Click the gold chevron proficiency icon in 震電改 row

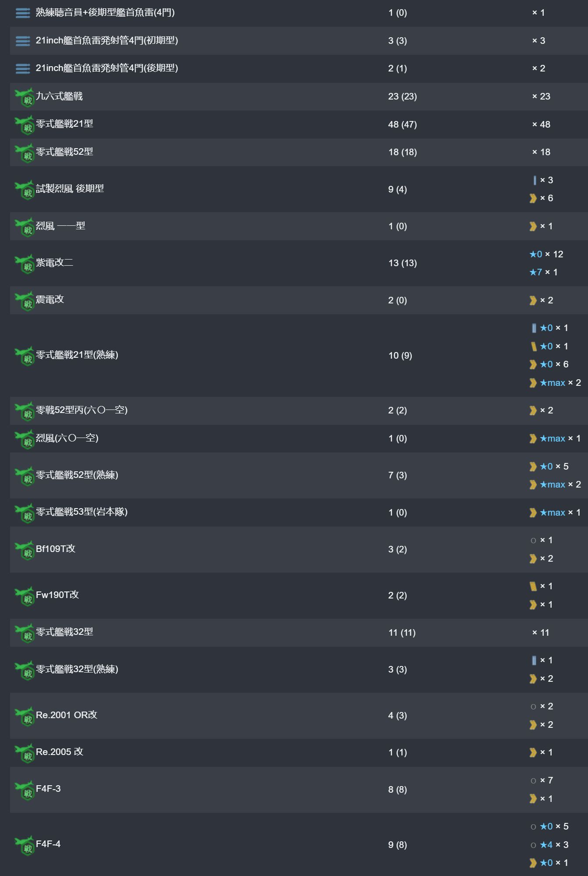(533, 300)
